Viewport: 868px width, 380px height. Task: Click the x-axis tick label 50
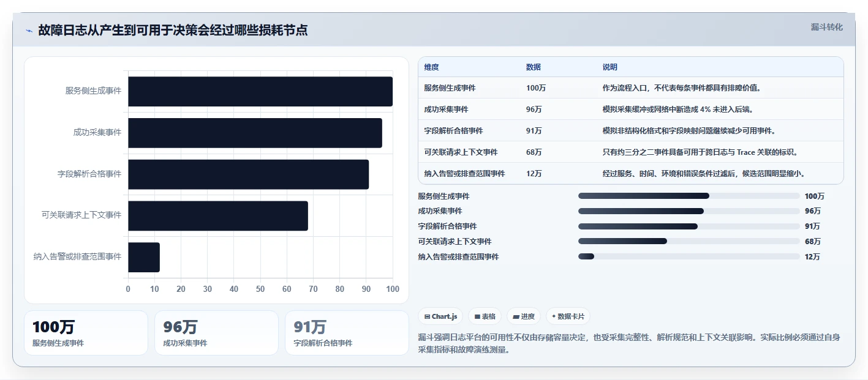click(260, 289)
